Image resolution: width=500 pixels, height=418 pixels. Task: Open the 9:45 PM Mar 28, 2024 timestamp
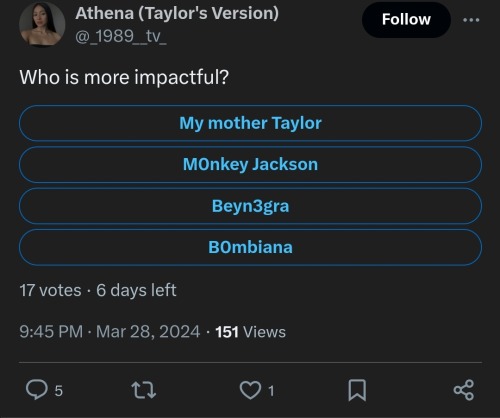coord(110,332)
